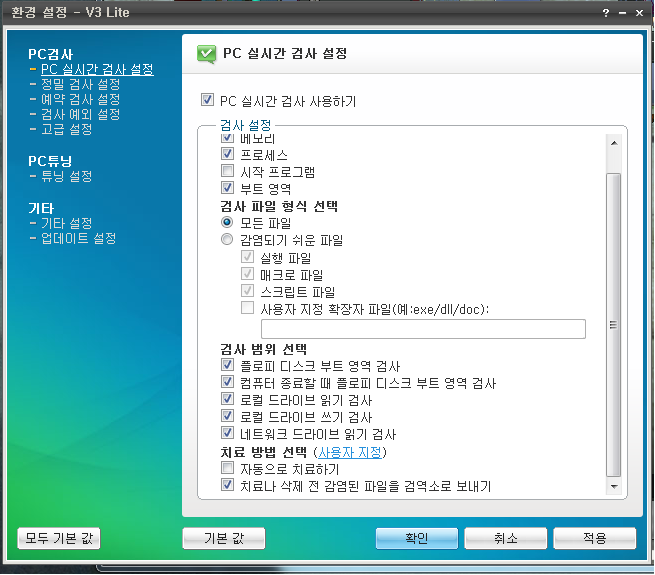This screenshot has width=655, height=575.
Task: Toggle the 매크로 파일 checkbox
Action: coord(247,274)
